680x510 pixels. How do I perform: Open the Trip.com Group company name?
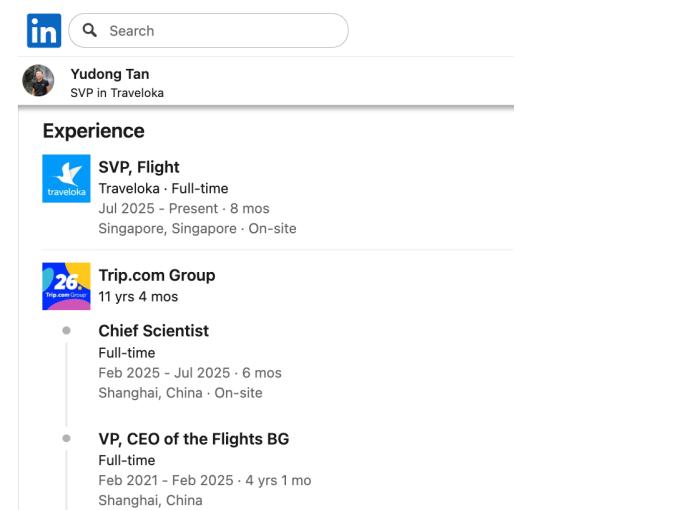click(157, 275)
